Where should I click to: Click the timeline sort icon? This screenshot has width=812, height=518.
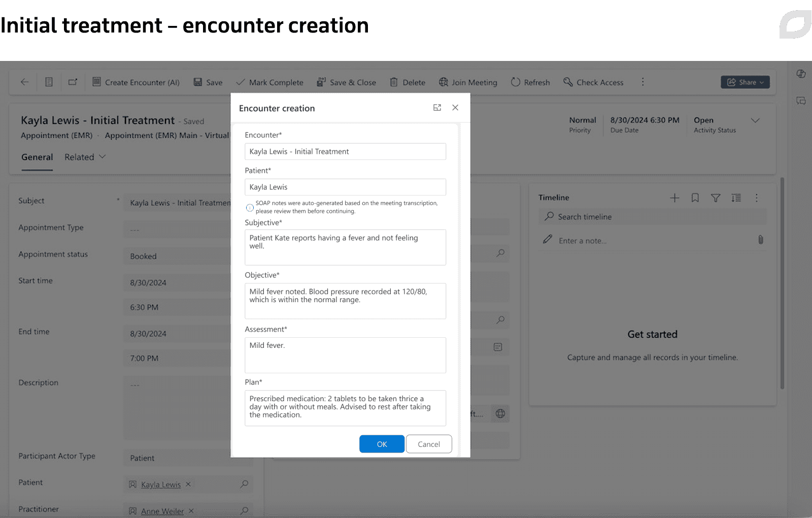tap(736, 198)
